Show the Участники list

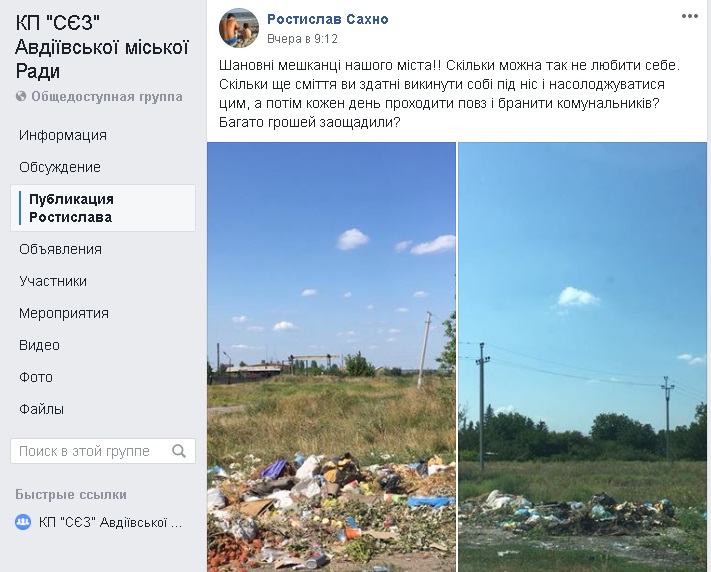pos(53,281)
